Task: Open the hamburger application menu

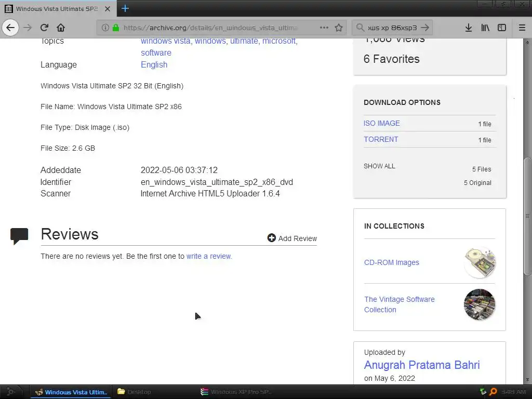Action: 522,28
